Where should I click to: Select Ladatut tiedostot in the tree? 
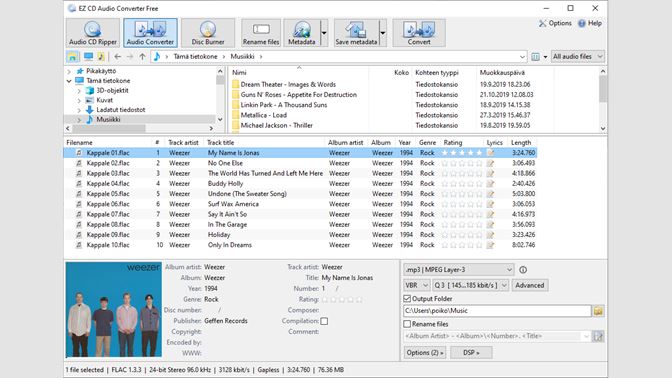120,110
